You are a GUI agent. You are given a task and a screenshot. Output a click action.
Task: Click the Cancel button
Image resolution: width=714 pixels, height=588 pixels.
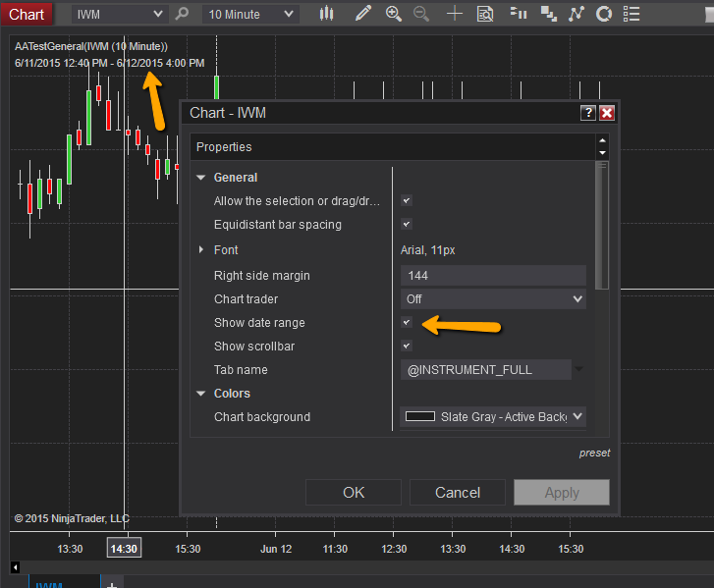(x=458, y=492)
